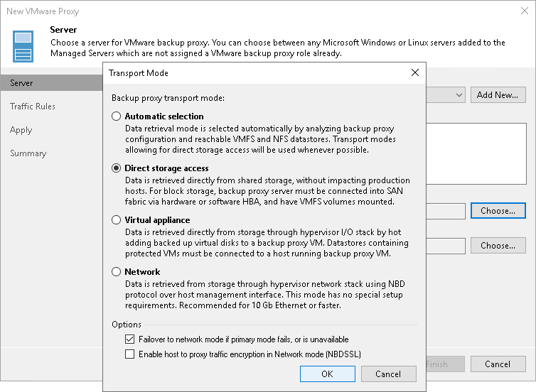Go to the Summary wizard step
Screen dimensions: 536x392
28,153
